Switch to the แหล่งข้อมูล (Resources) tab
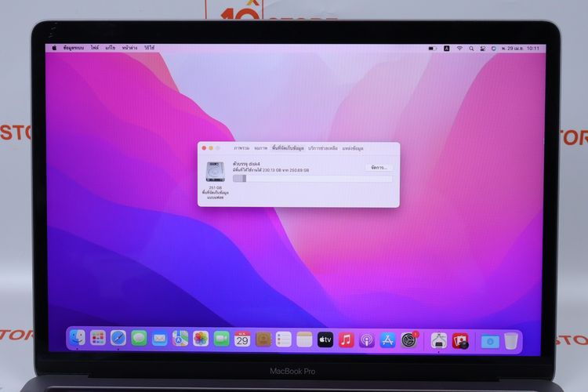The image size is (588, 392). pos(352,148)
